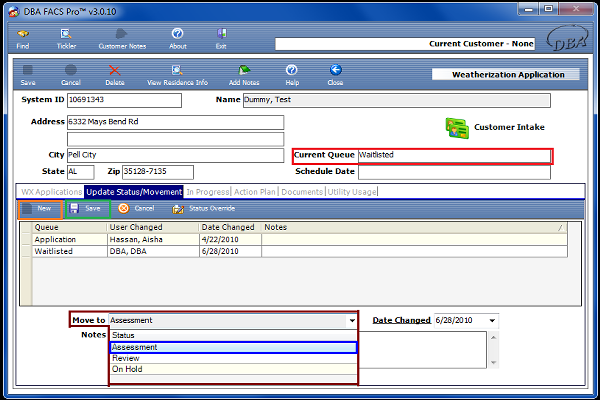
Task: Click the Schedule Date input field
Action: click(x=453, y=172)
